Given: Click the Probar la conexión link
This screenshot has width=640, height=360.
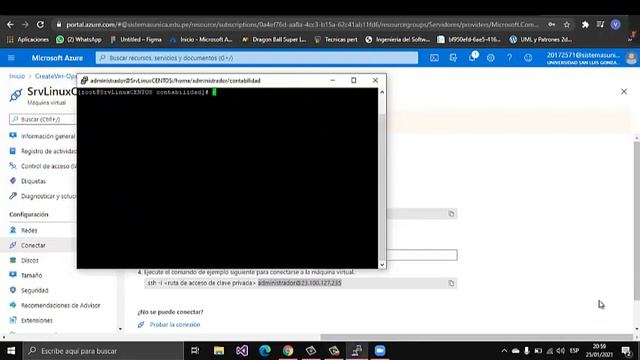Looking at the screenshot, I should [175, 324].
